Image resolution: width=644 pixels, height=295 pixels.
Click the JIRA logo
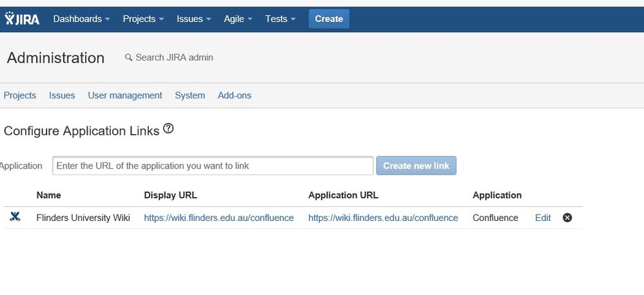(x=22, y=19)
